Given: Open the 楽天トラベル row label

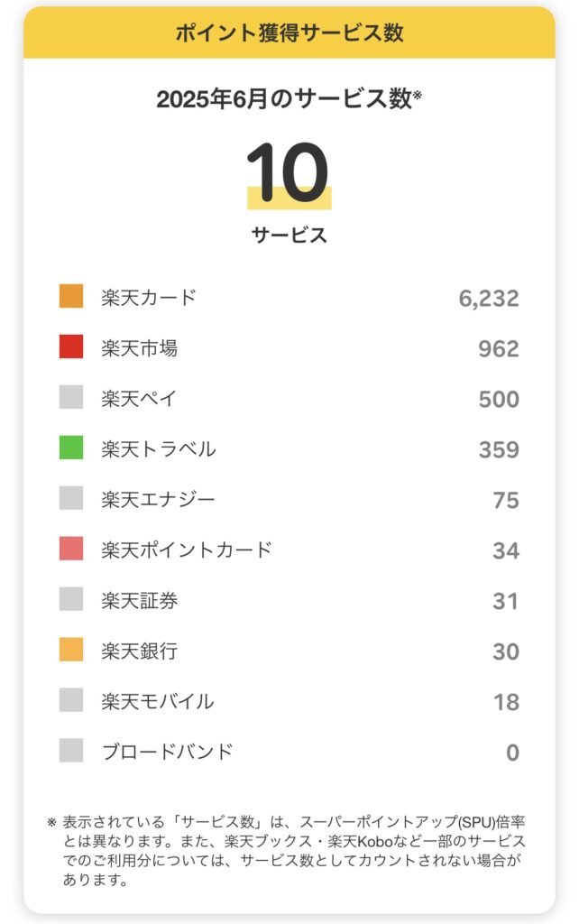Looking at the screenshot, I should [x=159, y=449].
